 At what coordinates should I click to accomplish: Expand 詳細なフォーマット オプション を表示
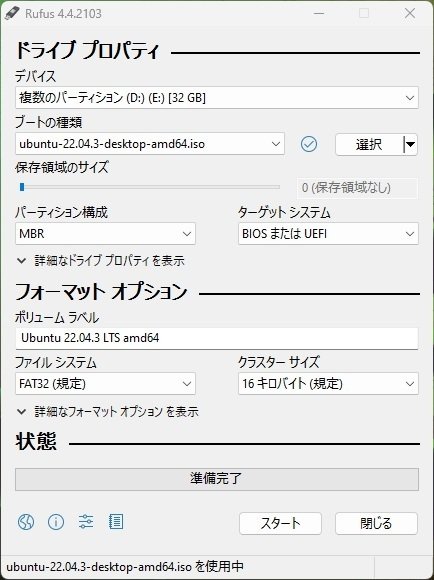click(x=108, y=411)
